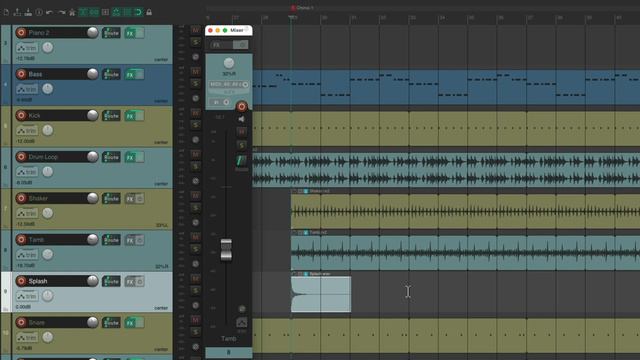Arm the Bass track for recording
Viewport: 640px width, 360px height.
pos(21,74)
